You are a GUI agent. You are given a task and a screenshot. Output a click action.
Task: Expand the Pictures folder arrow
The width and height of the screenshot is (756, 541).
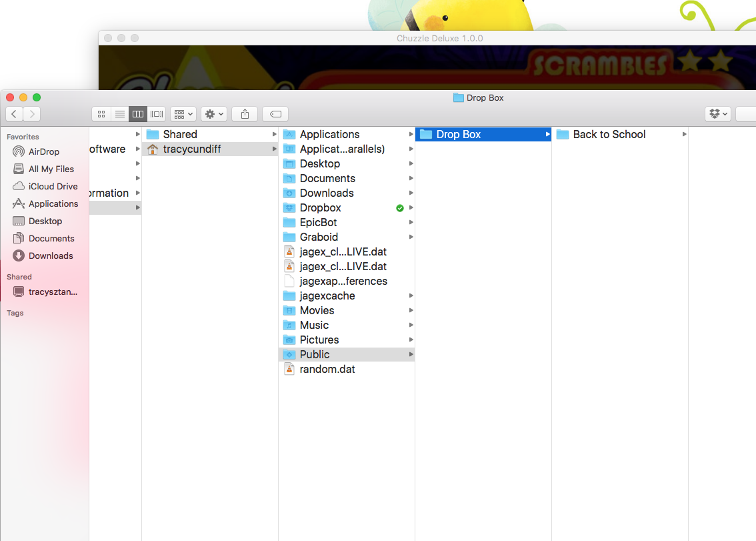[x=411, y=340]
